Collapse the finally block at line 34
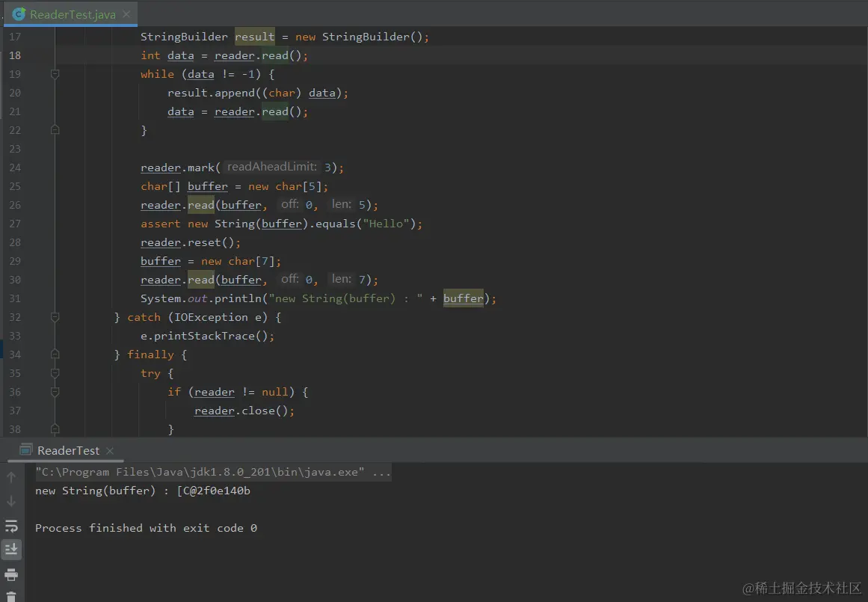This screenshot has width=868, height=602. pyautogui.click(x=55, y=354)
